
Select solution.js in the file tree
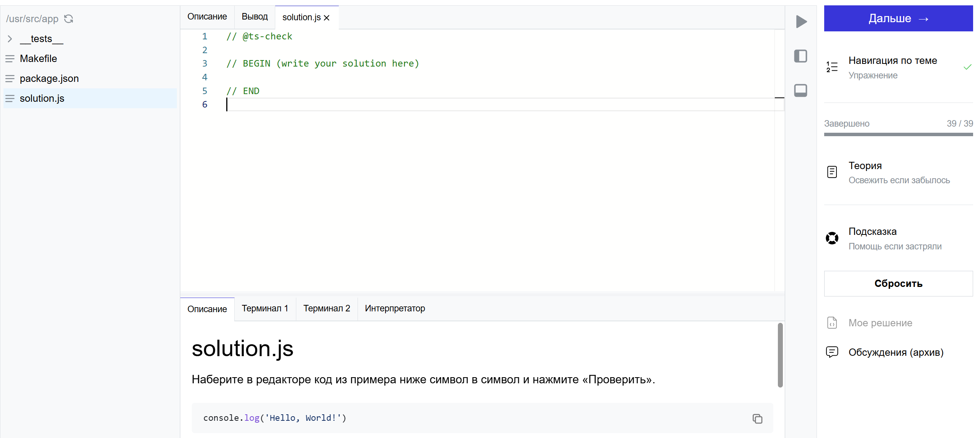pyautogui.click(x=42, y=98)
